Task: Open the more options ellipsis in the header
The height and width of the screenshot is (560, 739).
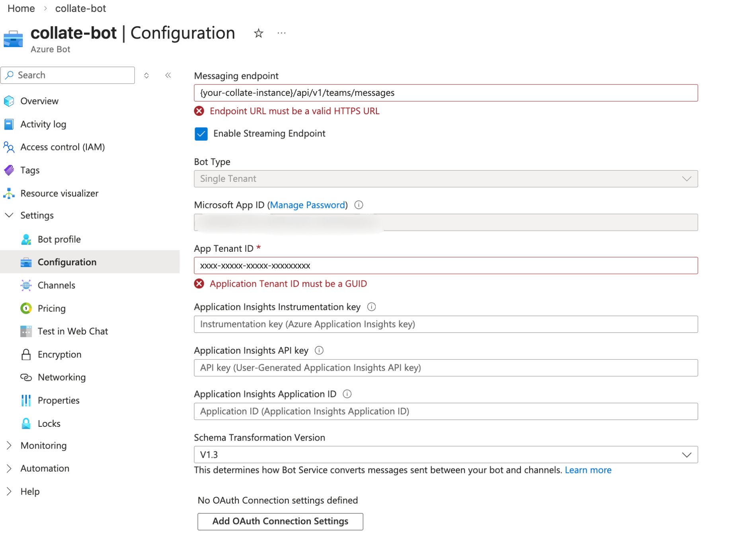Action: (281, 33)
